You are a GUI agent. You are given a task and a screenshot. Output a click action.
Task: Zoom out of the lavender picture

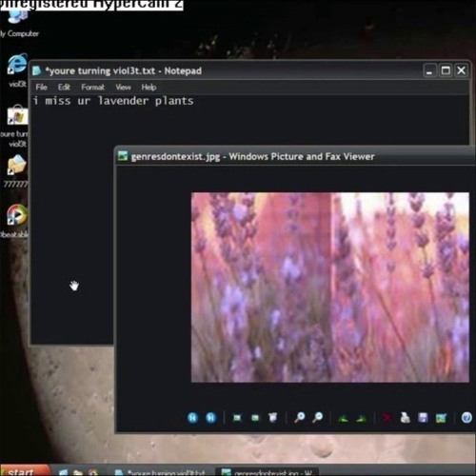click(317, 417)
